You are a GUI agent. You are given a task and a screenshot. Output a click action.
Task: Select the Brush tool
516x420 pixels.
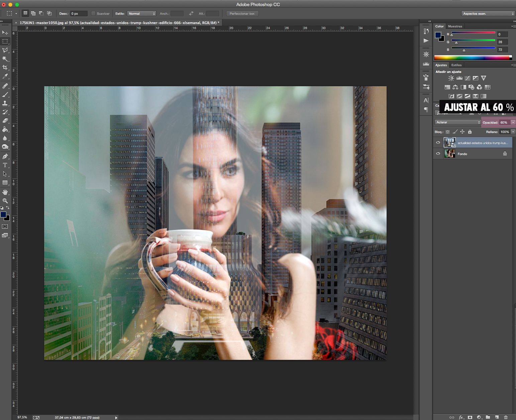click(x=5, y=95)
